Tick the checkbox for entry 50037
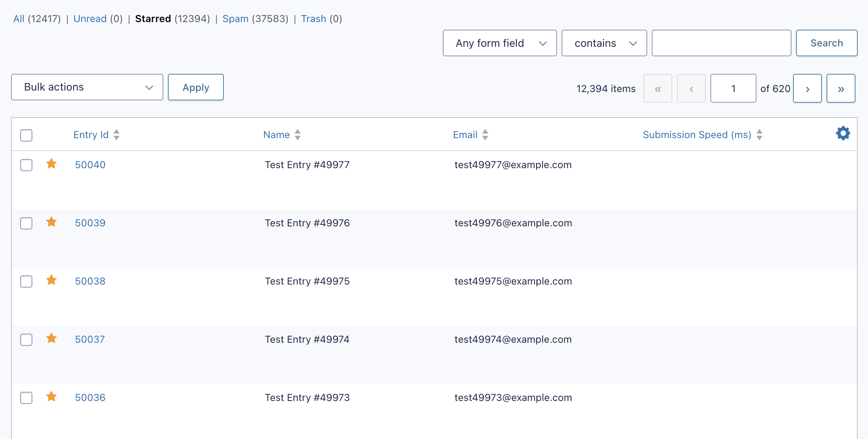 pyautogui.click(x=26, y=340)
